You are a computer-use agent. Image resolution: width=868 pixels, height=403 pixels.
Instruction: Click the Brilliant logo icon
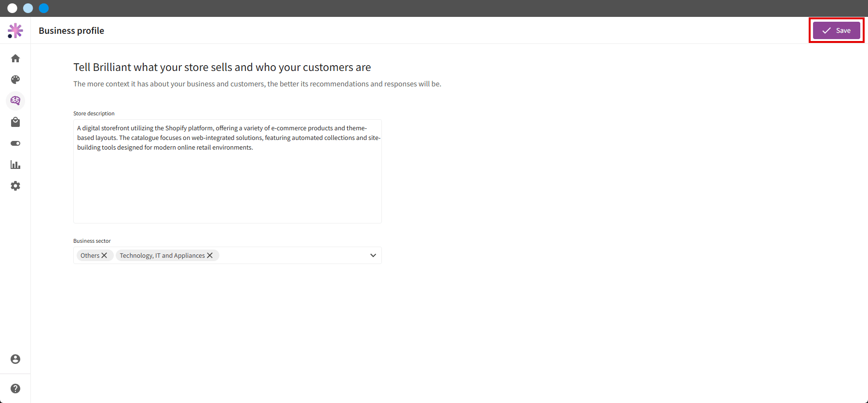click(15, 30)
